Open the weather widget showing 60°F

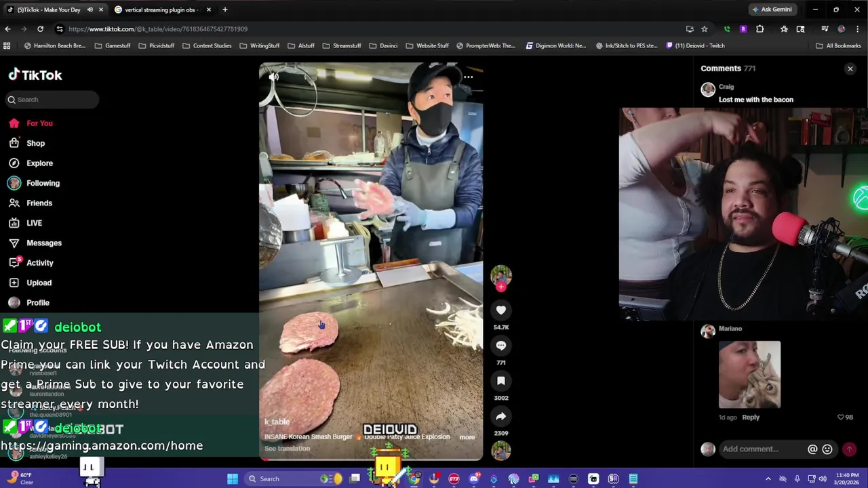pos(19,479)
